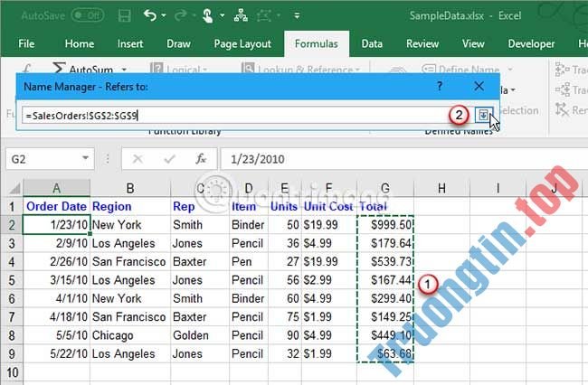Open the Undo history dropdown arrow
The height and width of the screenshot is (385, 588).
[x=164, y=15]
